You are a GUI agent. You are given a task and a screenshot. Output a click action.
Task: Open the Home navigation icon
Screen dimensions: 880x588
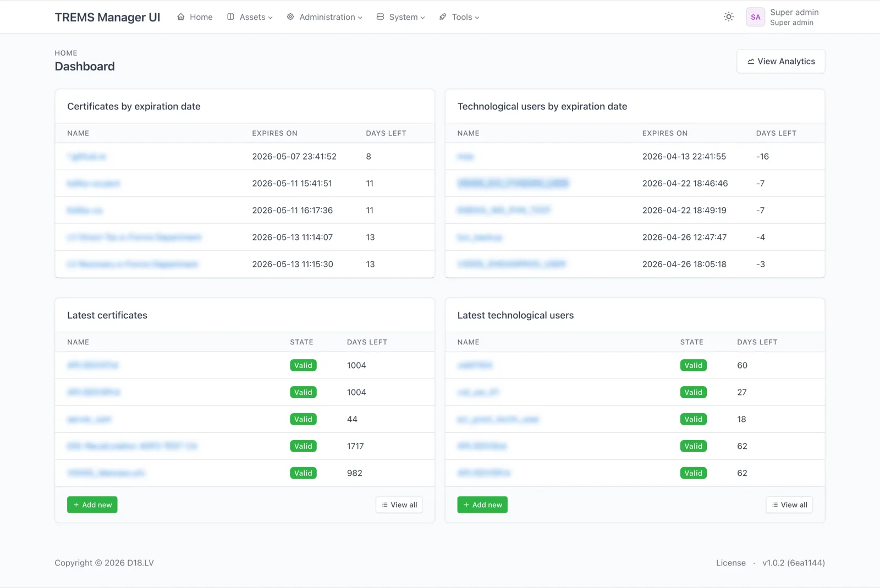pyautogui.click(x=180, y=17)
